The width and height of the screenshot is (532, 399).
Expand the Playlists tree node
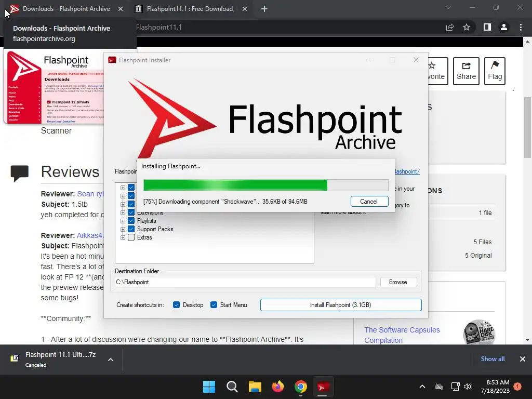[123, 221]
